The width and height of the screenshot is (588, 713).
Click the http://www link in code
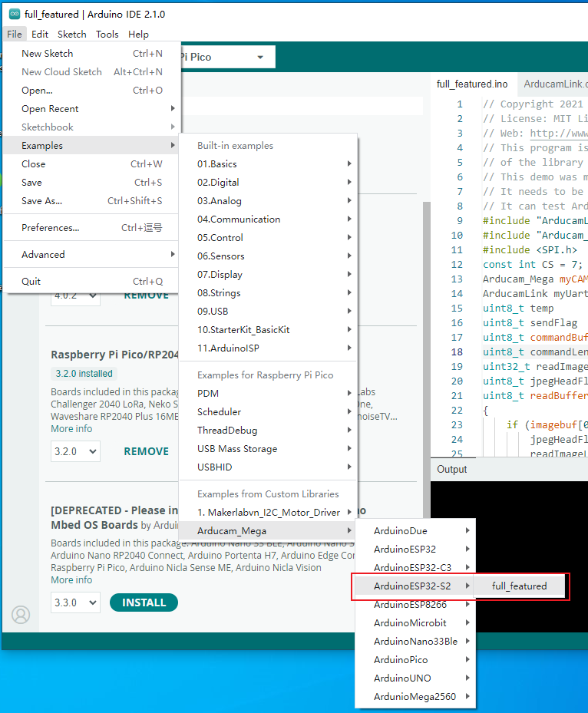point(558,134)
